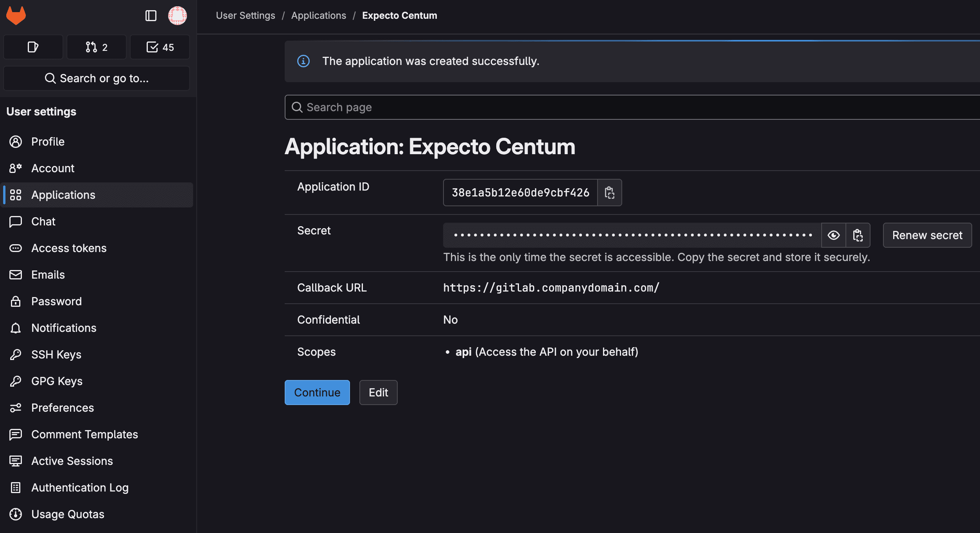
Task: Click Expecto Centum breadcrumb
Action: click(x=400, y=16)
